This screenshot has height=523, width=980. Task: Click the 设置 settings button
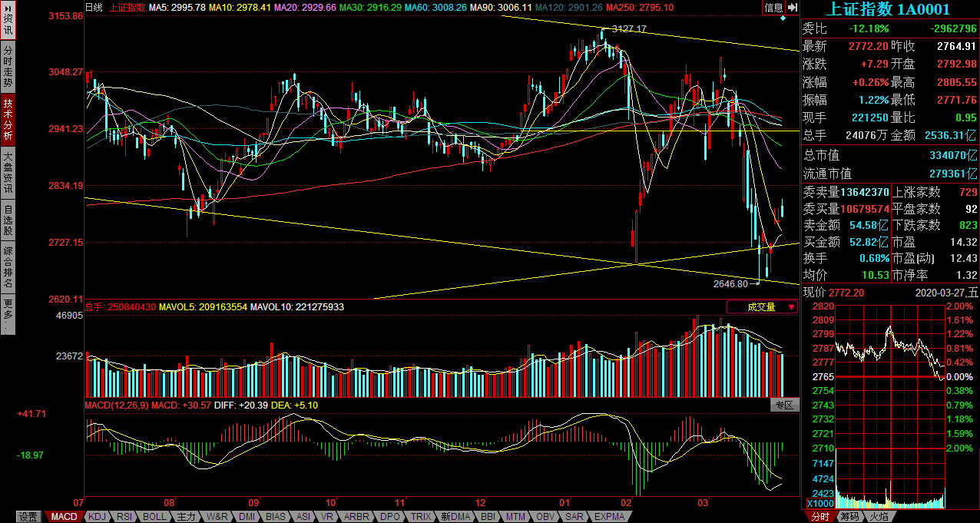tap(28, 517)
